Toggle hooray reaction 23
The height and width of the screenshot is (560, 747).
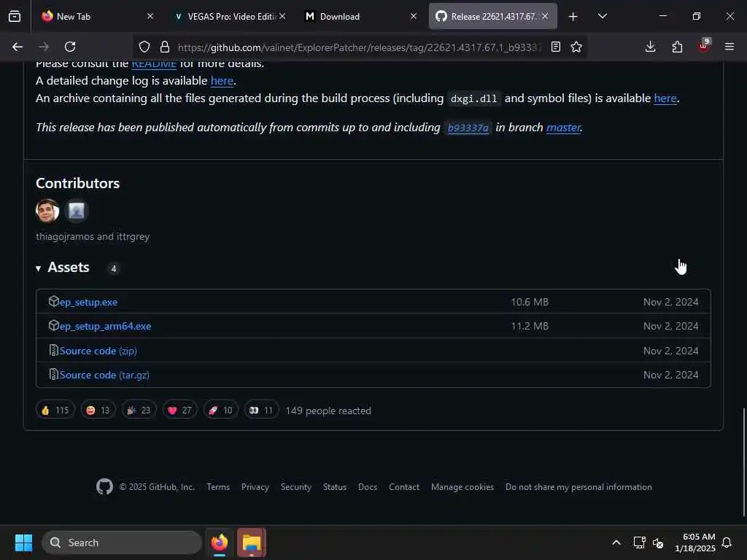click(139, 410)
